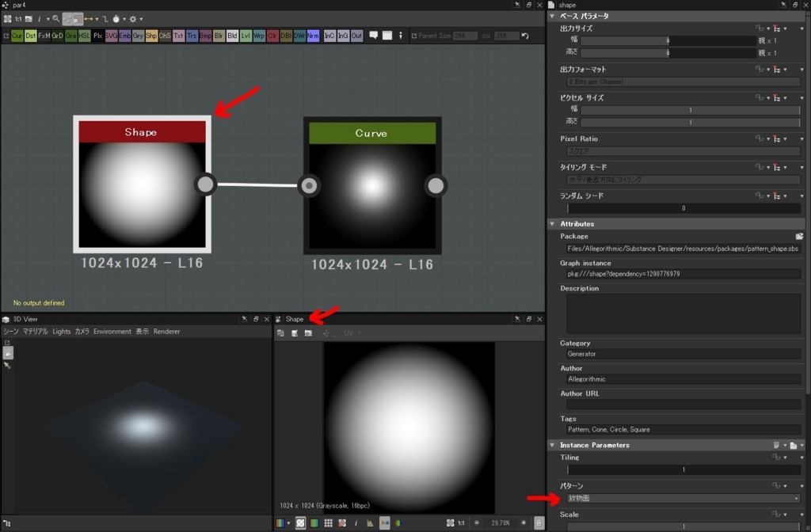Viewport: 811px width, 532px height.
Task: Add an HSL node from the toolbar
Action: 84,36
